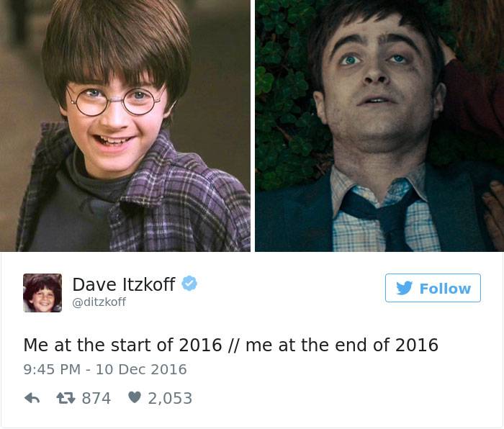Retweet using the retweet arrows icon

(x=66, y=398)
